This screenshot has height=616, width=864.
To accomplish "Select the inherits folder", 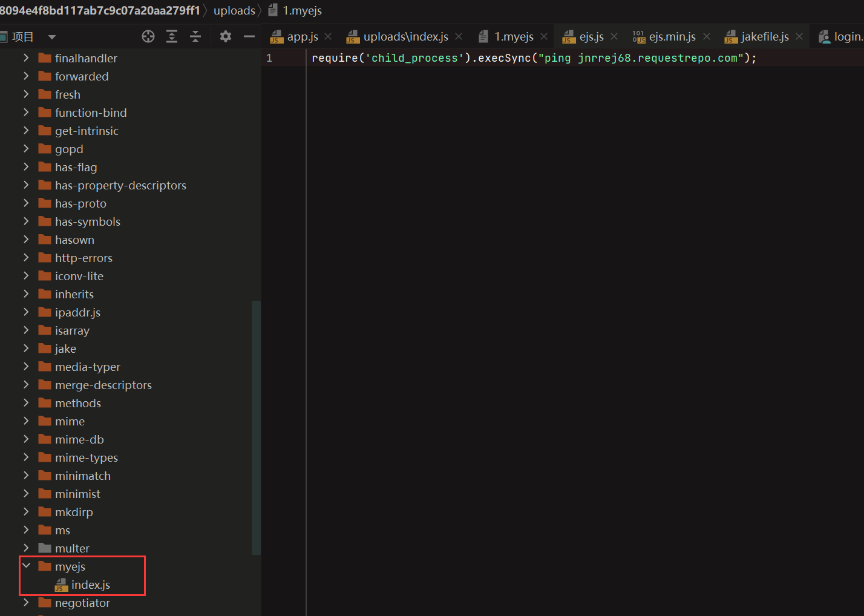I will pyautogui.click(x=74, y=294).
